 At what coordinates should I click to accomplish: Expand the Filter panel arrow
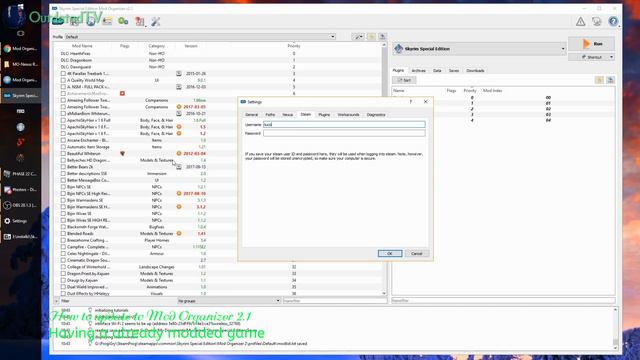pos(56,301)
